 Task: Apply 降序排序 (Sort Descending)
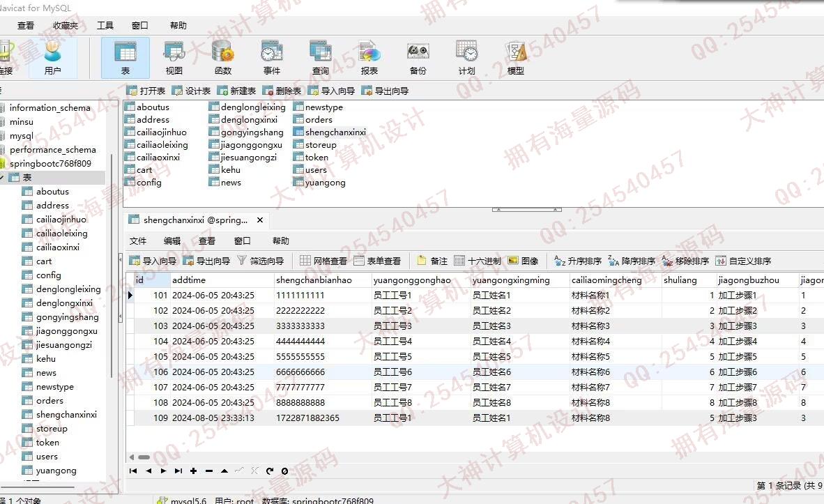point(632,261)
